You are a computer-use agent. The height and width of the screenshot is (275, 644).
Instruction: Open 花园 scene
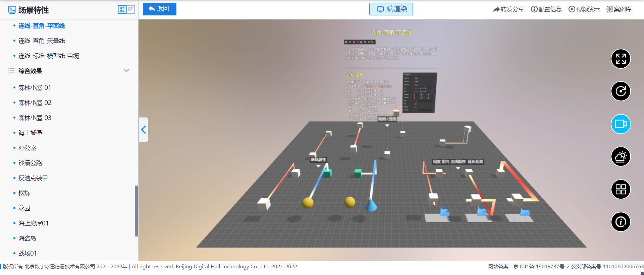(x=24, y=208)
